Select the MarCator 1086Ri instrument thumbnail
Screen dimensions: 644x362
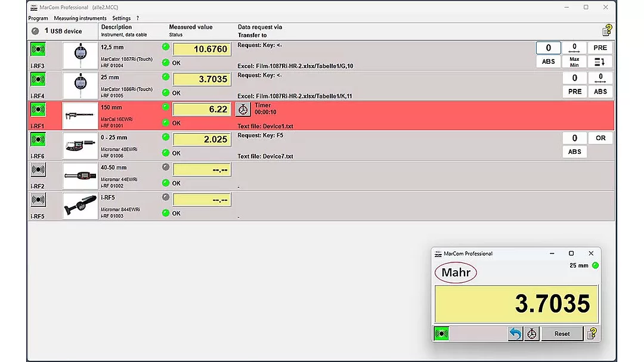point(80,85)
